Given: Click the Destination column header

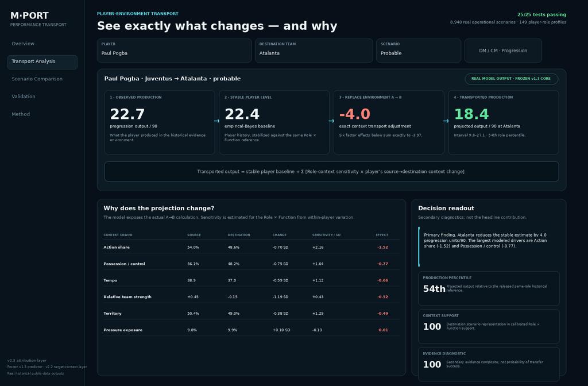Looking at the screenshot, I should (239, 235).
